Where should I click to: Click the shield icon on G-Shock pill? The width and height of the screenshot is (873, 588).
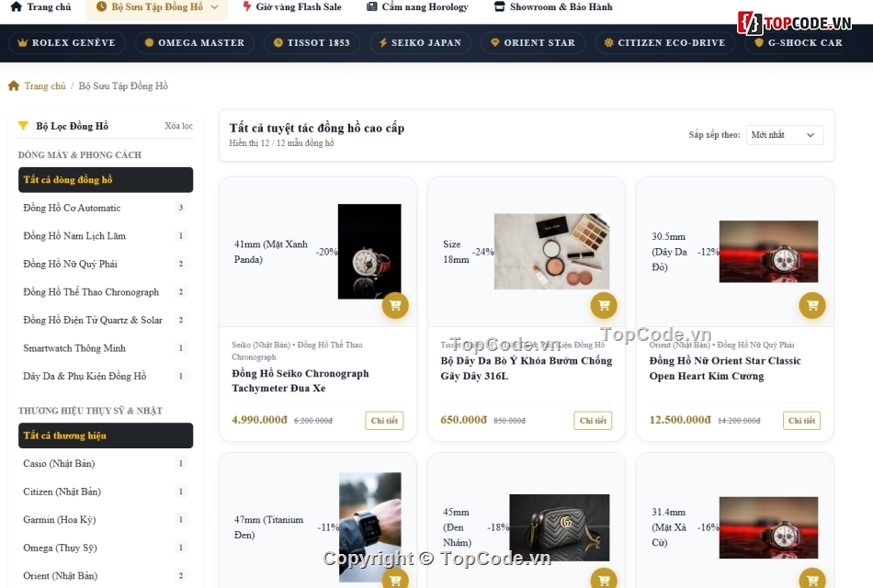coord(758,43)
